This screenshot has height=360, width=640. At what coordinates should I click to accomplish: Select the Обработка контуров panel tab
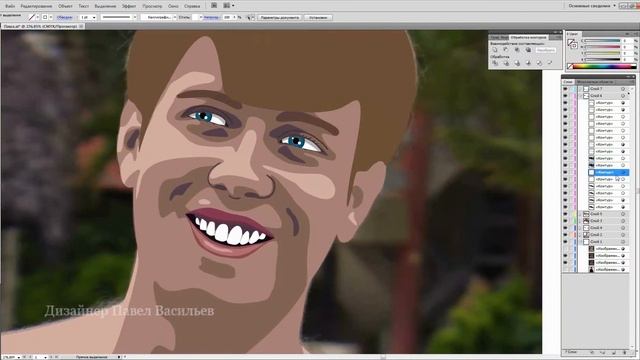[x=528, y=38]
